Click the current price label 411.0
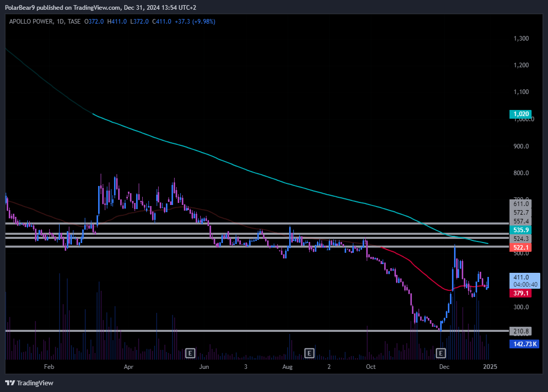 [x=521, y=277]
